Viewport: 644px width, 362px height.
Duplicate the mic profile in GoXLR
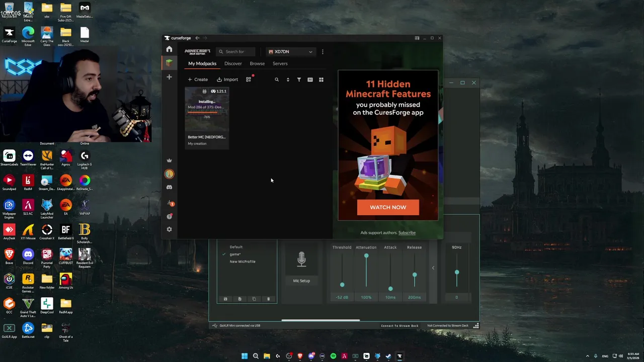254,299
